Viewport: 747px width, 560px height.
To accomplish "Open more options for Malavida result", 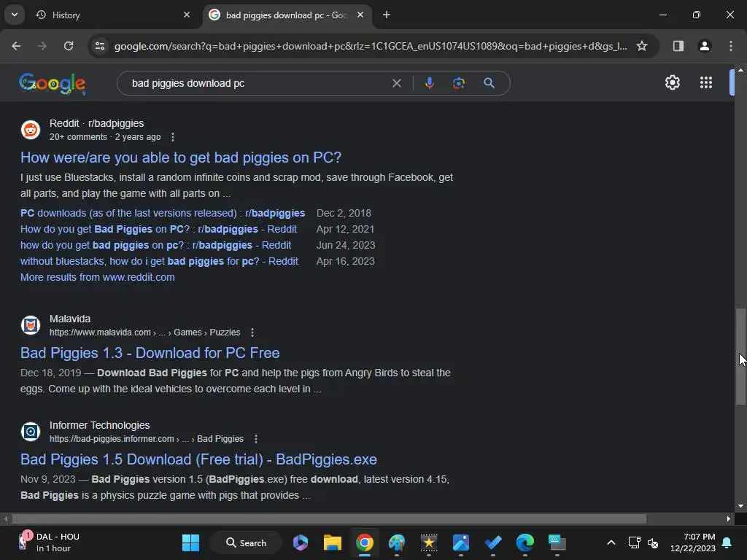I will [x=252, y=332].
